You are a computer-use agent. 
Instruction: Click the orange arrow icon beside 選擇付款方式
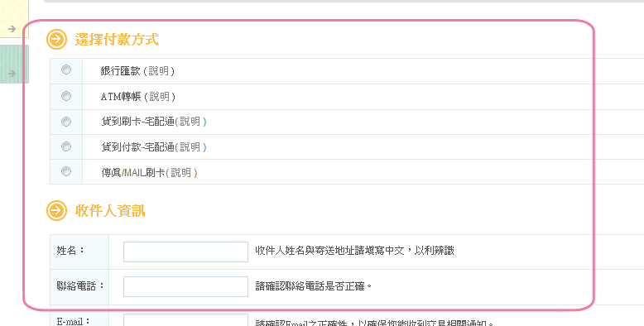click(x=56, y=40)
